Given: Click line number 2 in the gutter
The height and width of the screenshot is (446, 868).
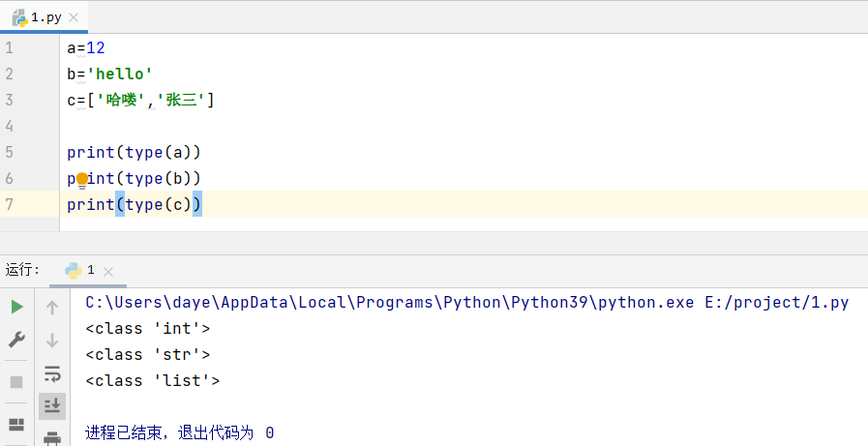Looking at the screenshot, I should click(x=9, y=74).
